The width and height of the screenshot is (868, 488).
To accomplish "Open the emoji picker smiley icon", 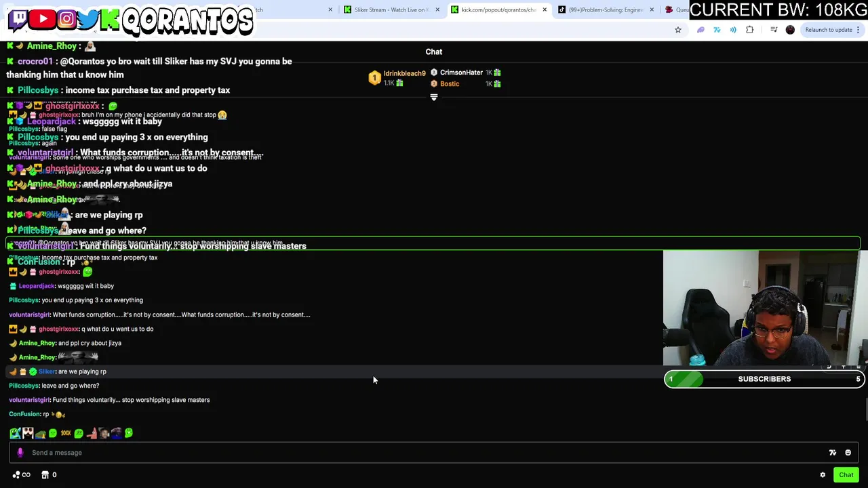I will [848, 453].
